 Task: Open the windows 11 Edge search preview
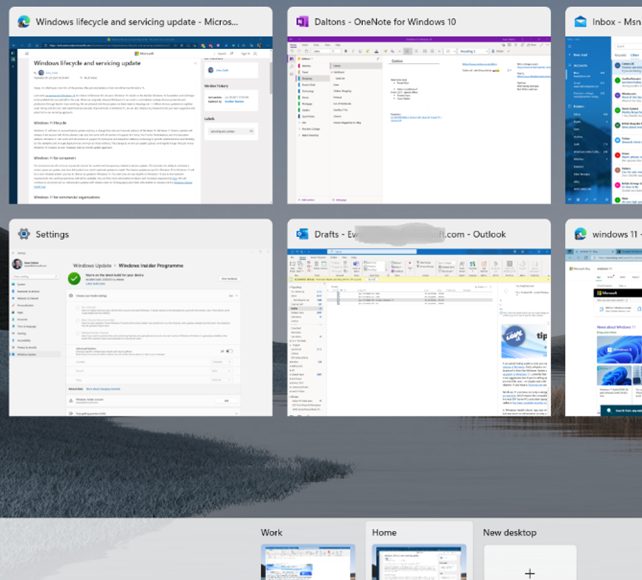click(x=604, y=332)
